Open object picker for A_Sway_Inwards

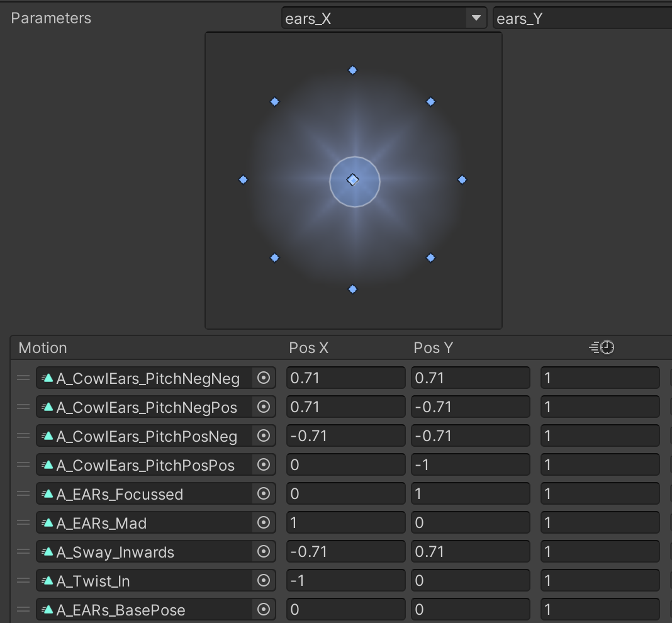[264, 552]
